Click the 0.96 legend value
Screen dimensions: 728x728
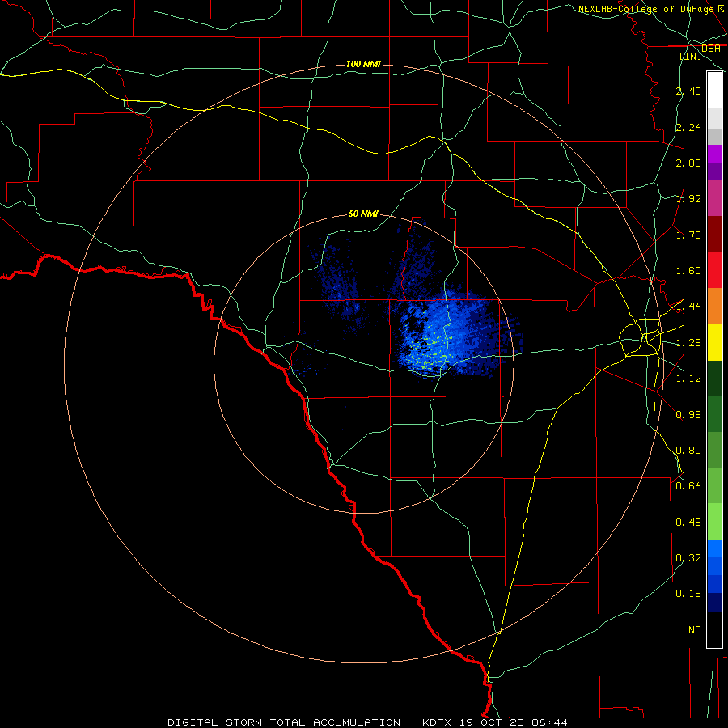tap(688, 415)
